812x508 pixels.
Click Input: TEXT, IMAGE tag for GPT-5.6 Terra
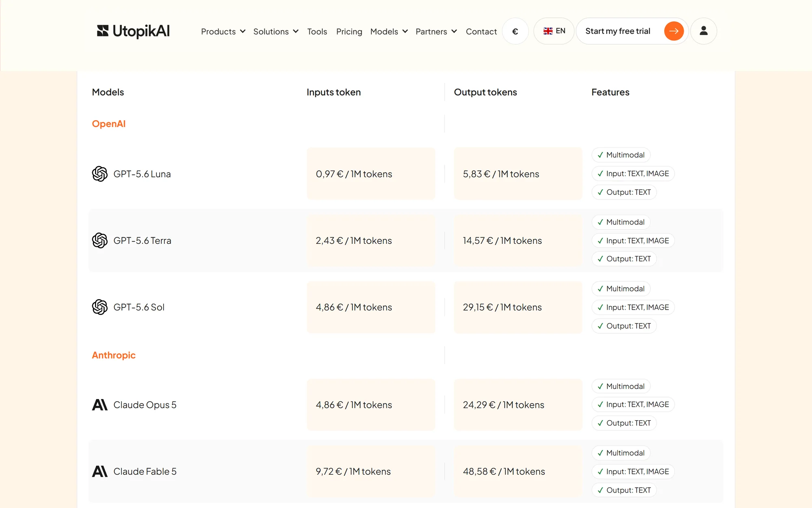pos(633,241)
